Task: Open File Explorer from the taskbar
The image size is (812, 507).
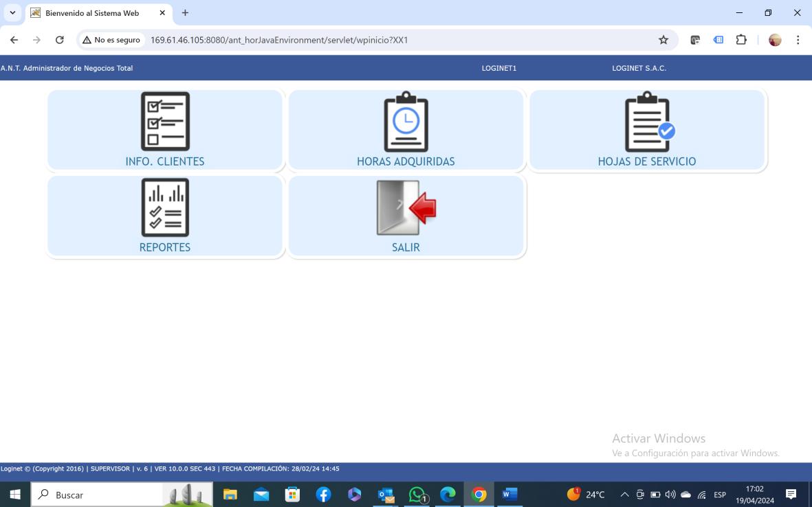Action: [x=230, y=495]
